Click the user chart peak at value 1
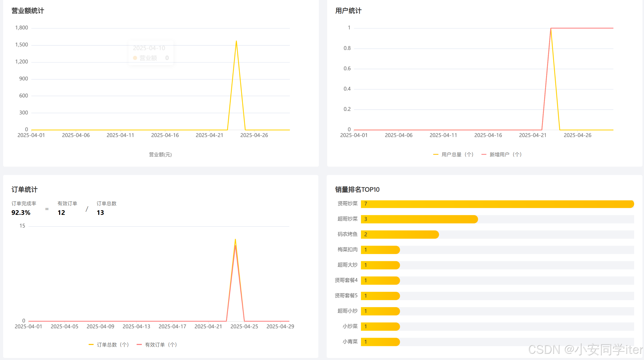The height and width of the screenshot is (360, 644). click(x=551, y=28)
